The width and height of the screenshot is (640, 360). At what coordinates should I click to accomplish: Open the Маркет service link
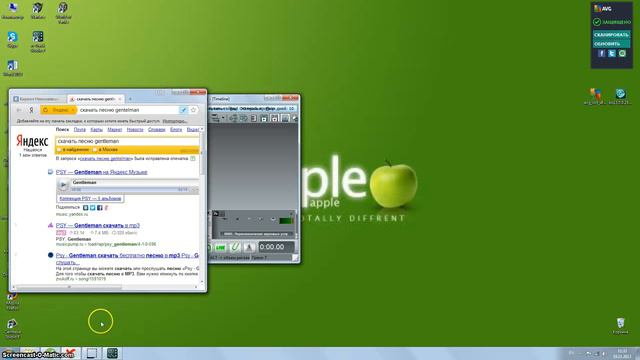(x=115, y=129)
